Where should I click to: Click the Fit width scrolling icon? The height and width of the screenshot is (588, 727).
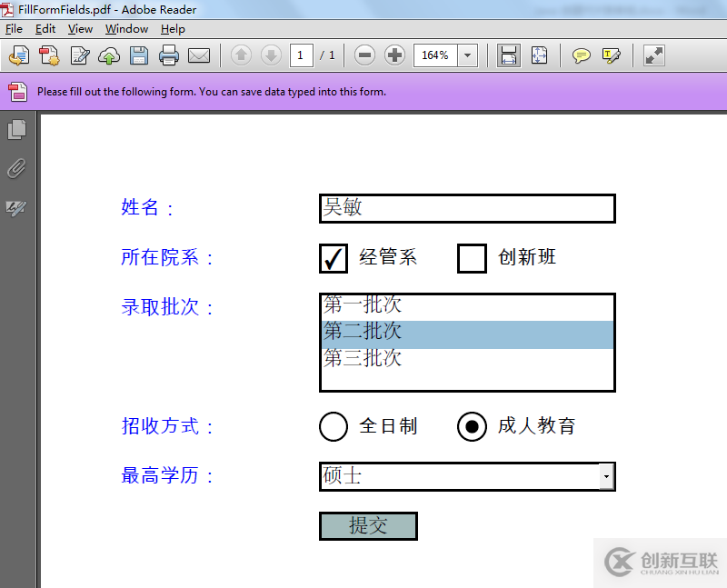point(509,55)
